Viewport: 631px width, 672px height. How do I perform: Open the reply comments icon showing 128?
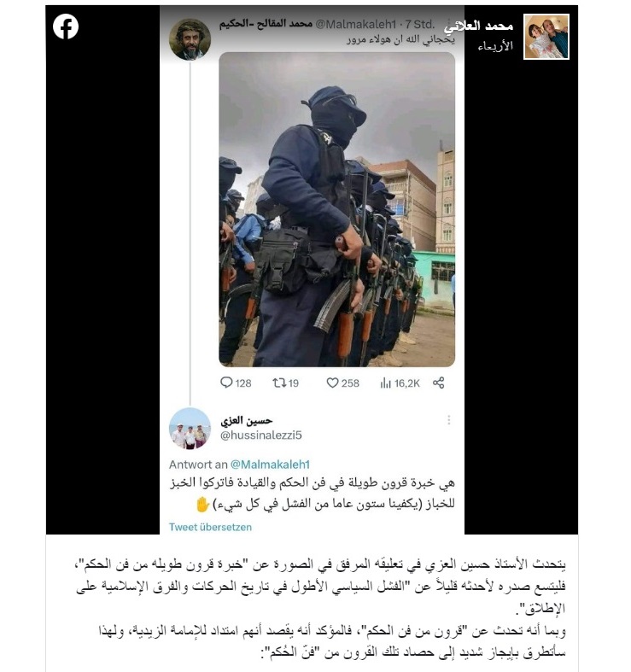(x=226, y=383)
